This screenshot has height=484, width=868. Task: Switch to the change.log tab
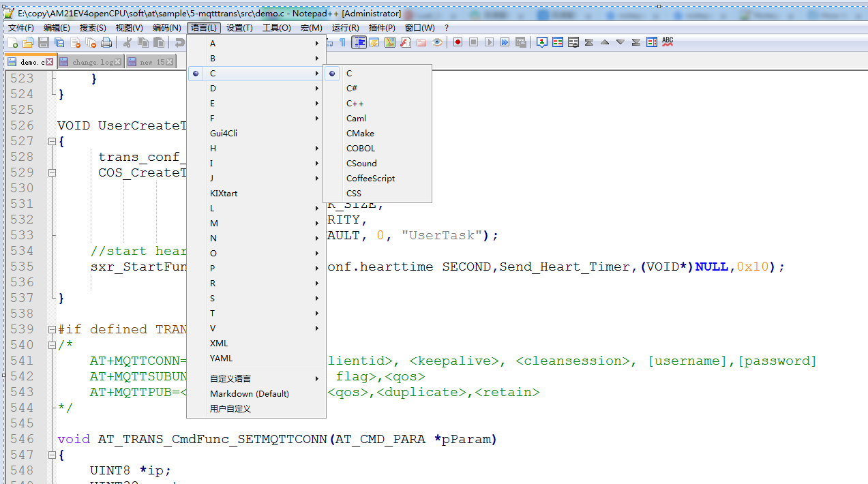(89, 62)
